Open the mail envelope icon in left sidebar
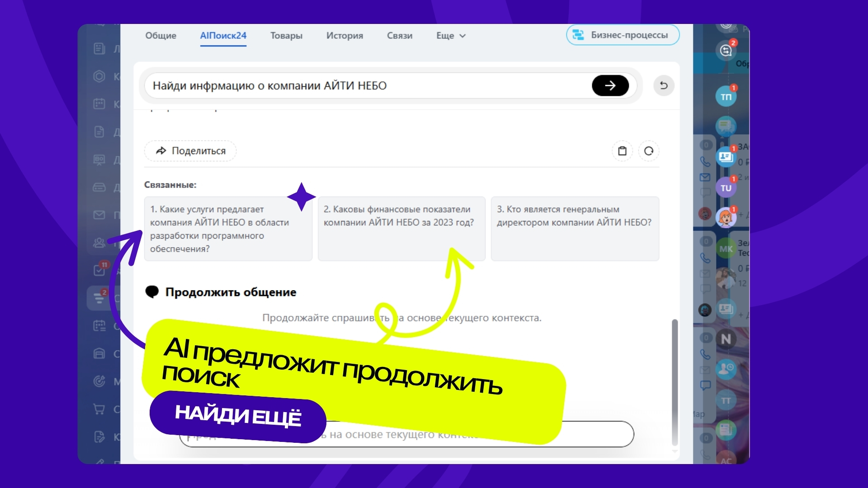Image resolution: width=868 pixels, height=488 pixels. [99, 215]
